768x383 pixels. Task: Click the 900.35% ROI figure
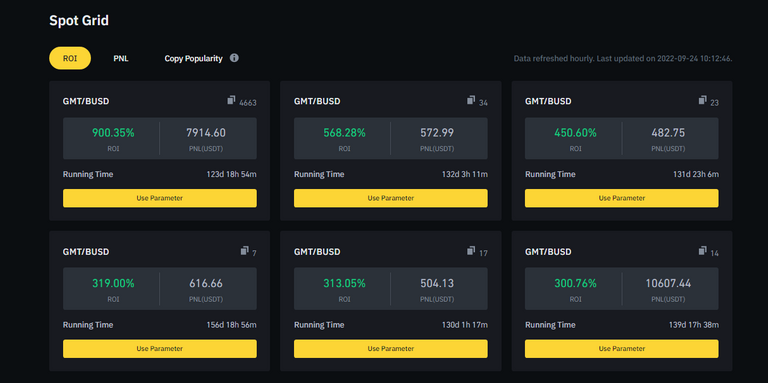(x=113, y=133)
